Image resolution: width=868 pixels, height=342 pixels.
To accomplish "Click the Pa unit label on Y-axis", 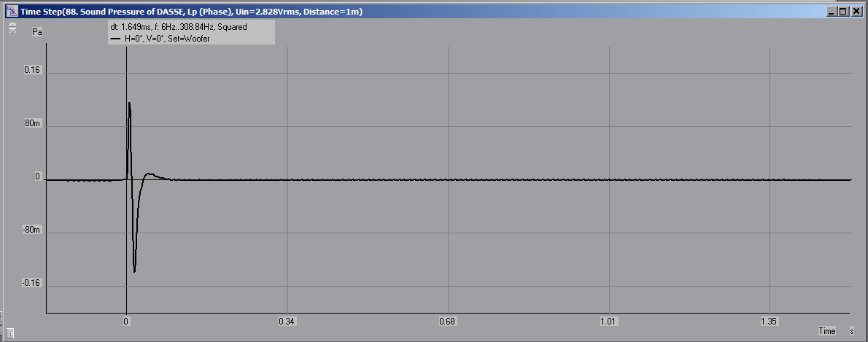I will 37,32.
